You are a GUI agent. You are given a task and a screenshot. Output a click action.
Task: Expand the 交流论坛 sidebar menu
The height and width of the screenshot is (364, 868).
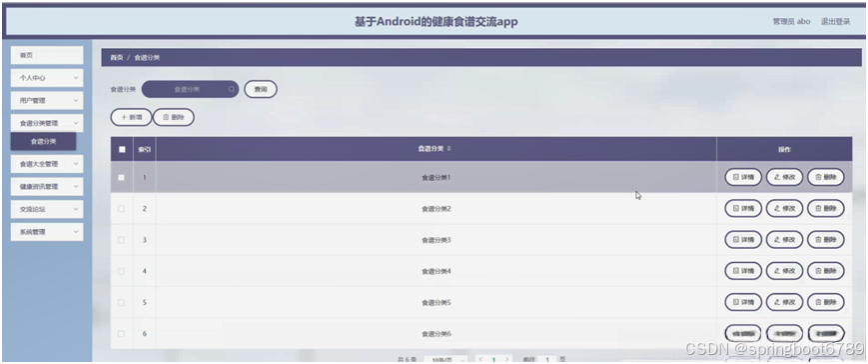point(47,209)
